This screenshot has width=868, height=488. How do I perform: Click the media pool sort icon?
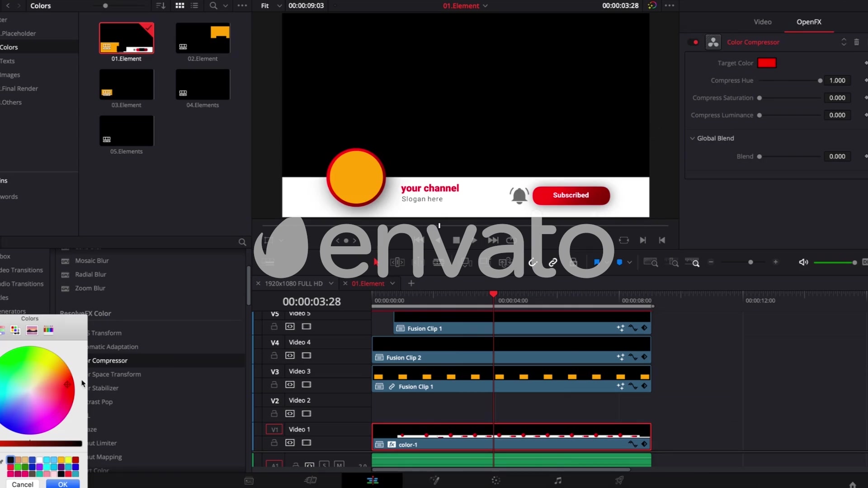(x=160, y=6)
